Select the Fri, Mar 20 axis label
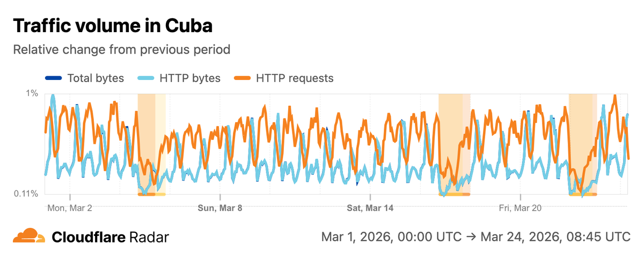644x258 pixels. [520, 207]
